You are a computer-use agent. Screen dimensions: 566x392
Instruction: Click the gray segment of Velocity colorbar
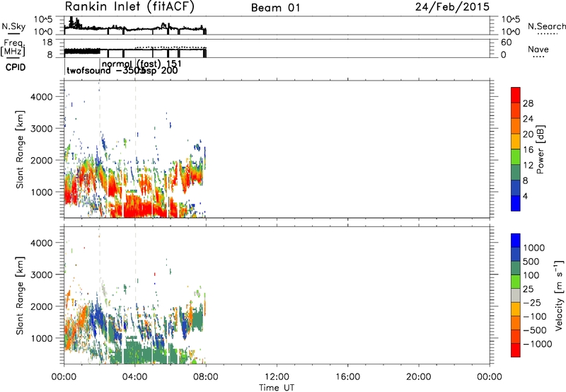(x=516, y=295)
